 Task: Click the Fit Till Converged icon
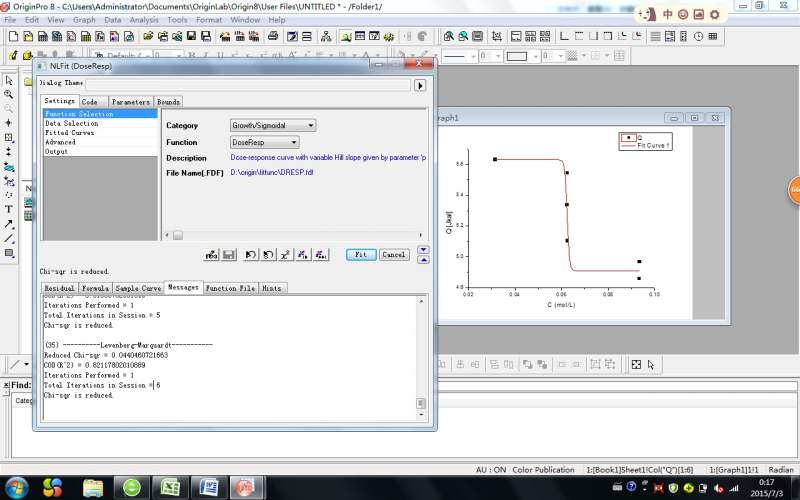click(321, 255)
